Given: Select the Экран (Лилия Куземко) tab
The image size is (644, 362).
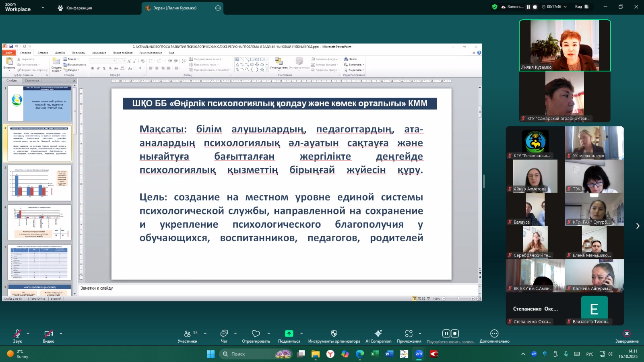Looking at the screenshot, I should tap(175, 8).
